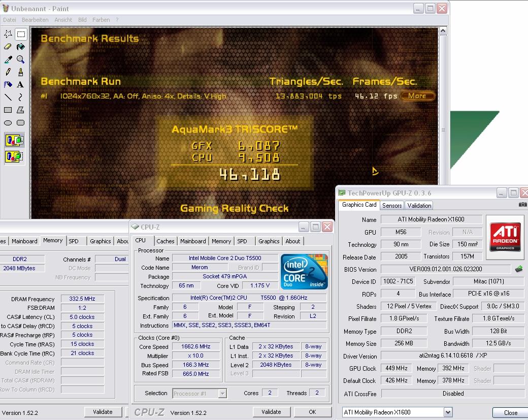
Task: Click the GPU-Z Name field value
Action: [x=431, y=219]
